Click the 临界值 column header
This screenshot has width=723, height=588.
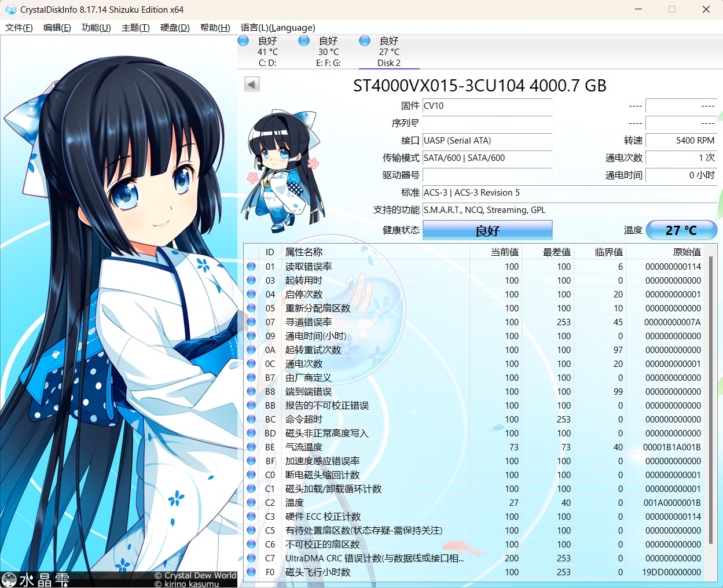[x=600, y=252]
